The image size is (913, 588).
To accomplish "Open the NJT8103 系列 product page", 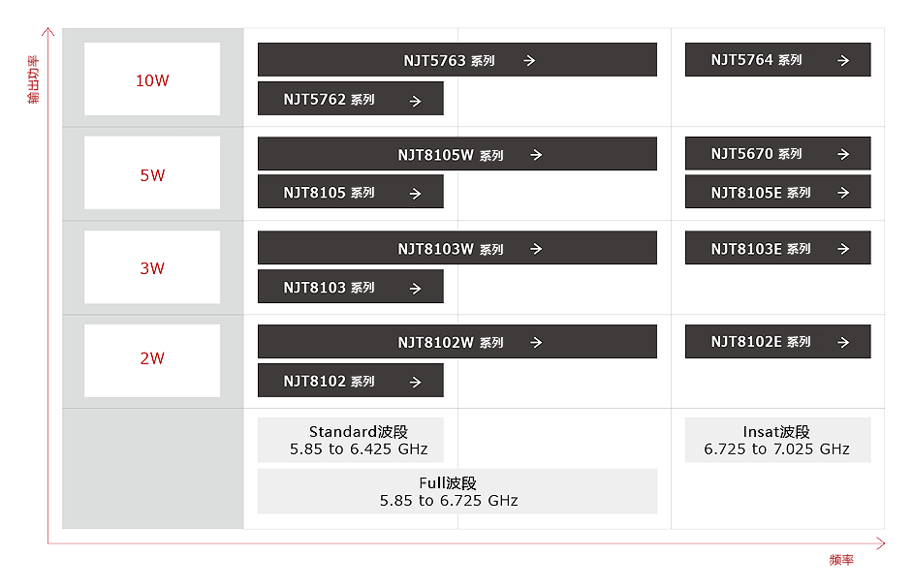I will 350,288.
